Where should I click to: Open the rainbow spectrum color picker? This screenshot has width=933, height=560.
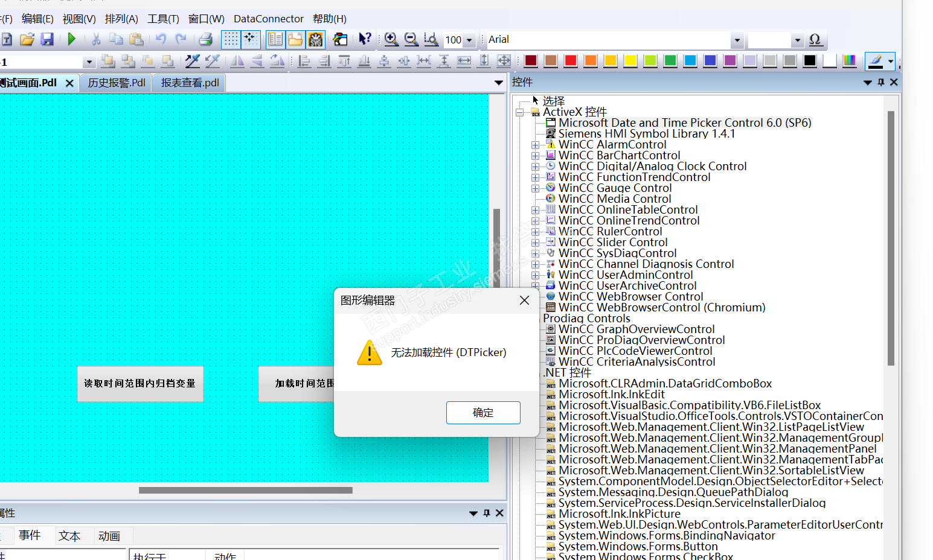pos(850,61)
